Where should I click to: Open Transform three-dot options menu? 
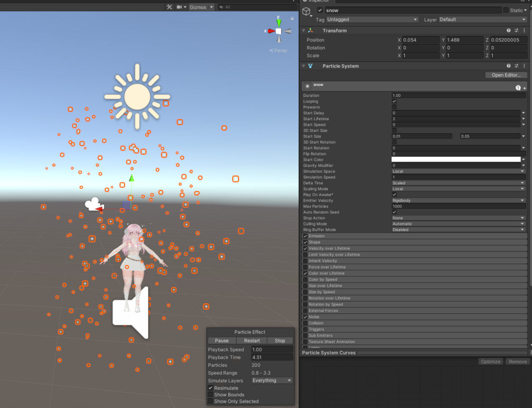[x=524, y=31]
